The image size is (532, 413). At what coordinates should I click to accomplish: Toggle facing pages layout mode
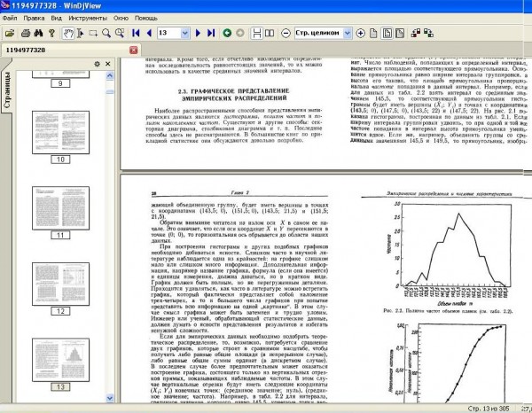coord(270,33)
